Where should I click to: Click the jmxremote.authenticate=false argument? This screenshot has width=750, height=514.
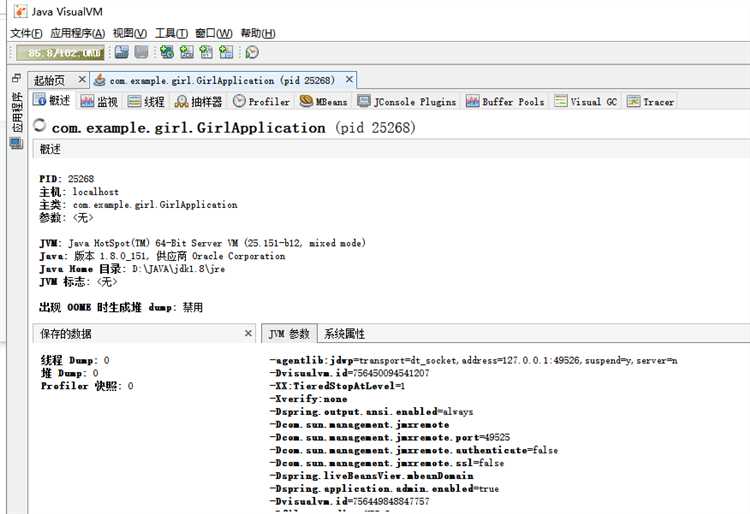pyautogui.click(x=414, y=450)
